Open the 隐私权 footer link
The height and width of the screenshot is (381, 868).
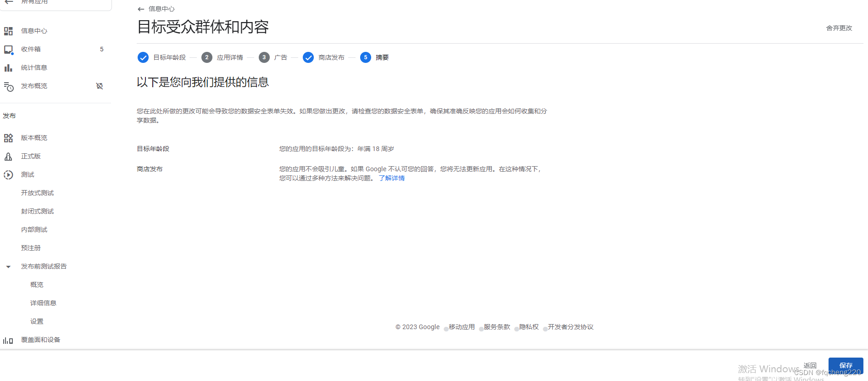pos(529,327)
